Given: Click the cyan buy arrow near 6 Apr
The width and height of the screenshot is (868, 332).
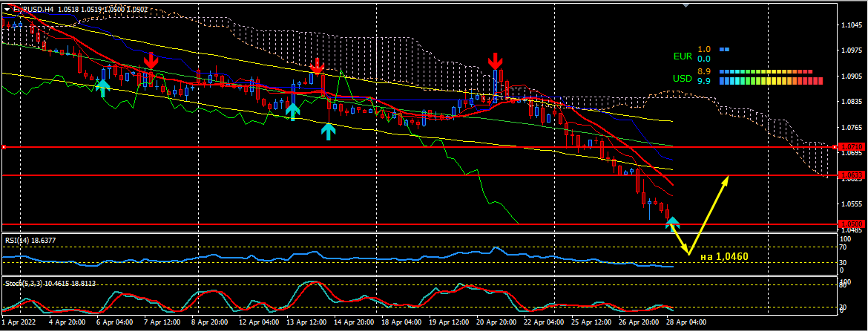Looking at the screenshot, I should tap(103, 88).
